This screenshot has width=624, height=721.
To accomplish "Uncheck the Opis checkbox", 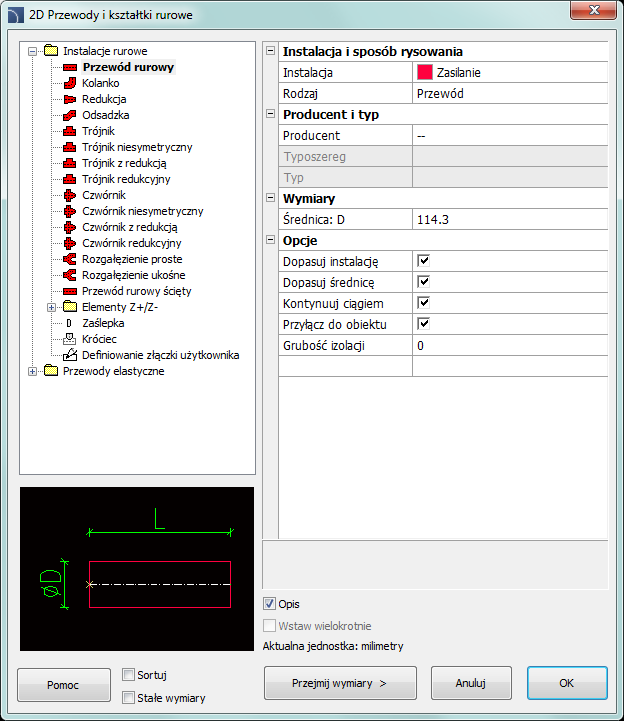I will (x=269, y=604).
